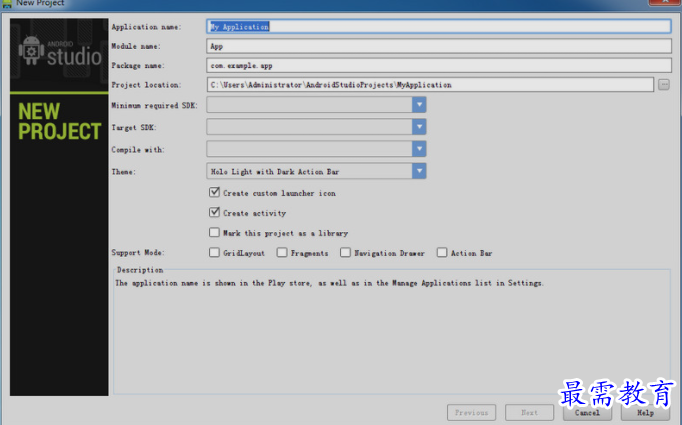Uncheck Create custom launcher icon
This screenshot has width=682, height=425.
click(x=214, y=192)
